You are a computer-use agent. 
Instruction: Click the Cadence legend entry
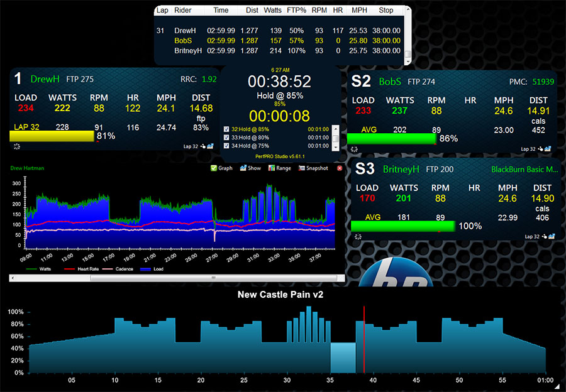point(118,269)
